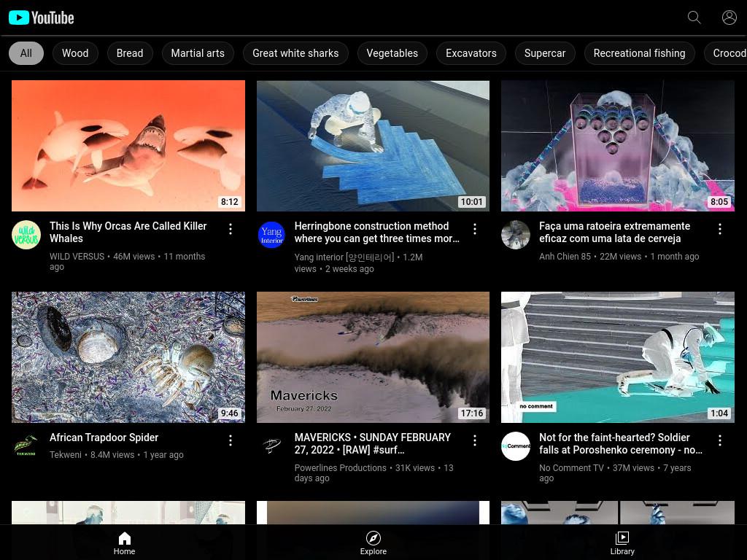747x560 pixels.
Task: Open the Powerlines Productions channel avatar
Action: [x=271, y=446]
